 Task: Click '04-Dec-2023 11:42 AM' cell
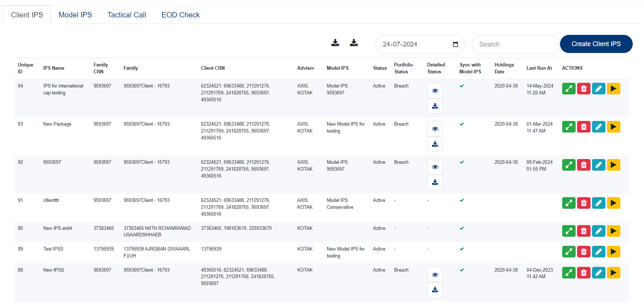[540, 273]
